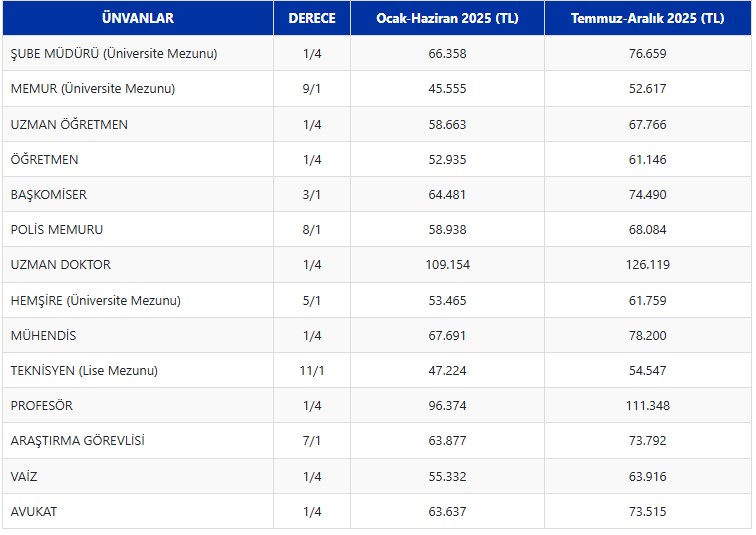Click the ŞUBE MÜDÜRÜ row title
The image size is (756, 535).
114,54
